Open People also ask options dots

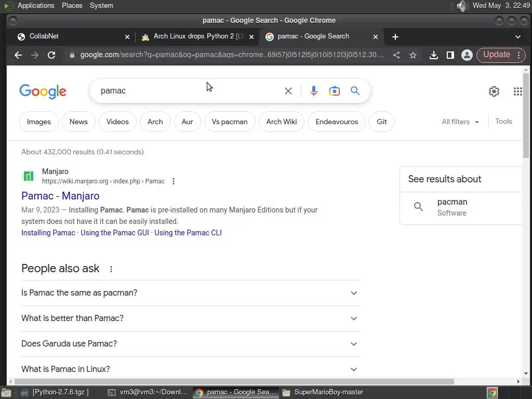(111, 269)
